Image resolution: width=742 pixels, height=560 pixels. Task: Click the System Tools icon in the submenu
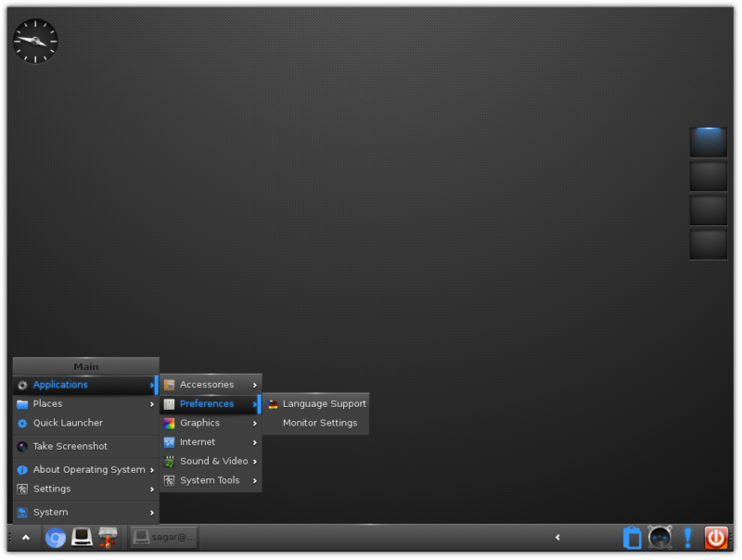(170, 480)
